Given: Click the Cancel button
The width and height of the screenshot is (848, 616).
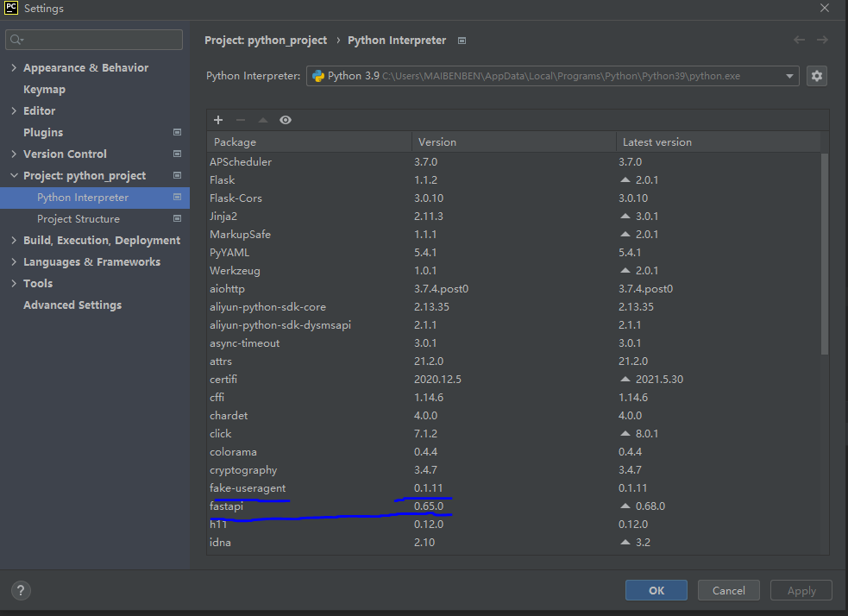Looking at the screenshot, I should coord(728,590).
